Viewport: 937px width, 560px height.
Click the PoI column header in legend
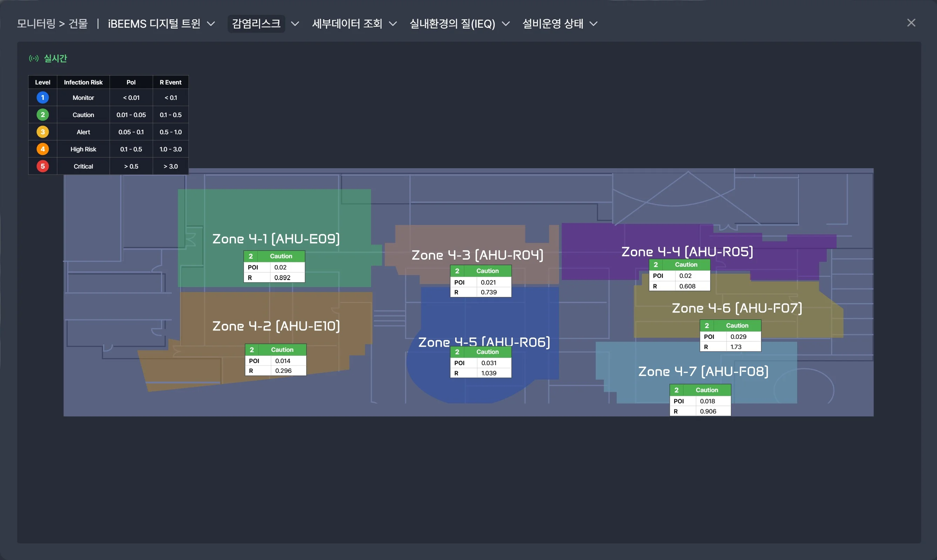pos(131,82)
